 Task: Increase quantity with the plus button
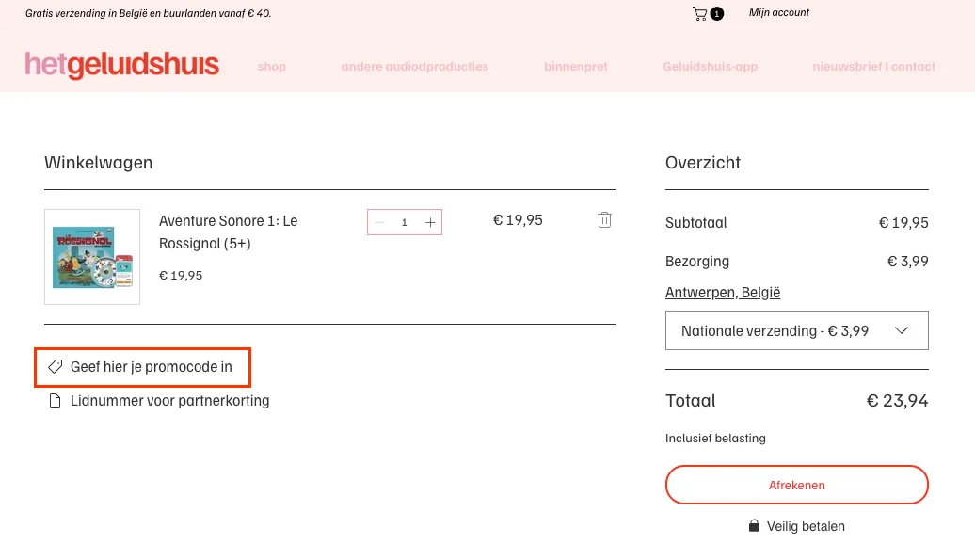(430, 222)
